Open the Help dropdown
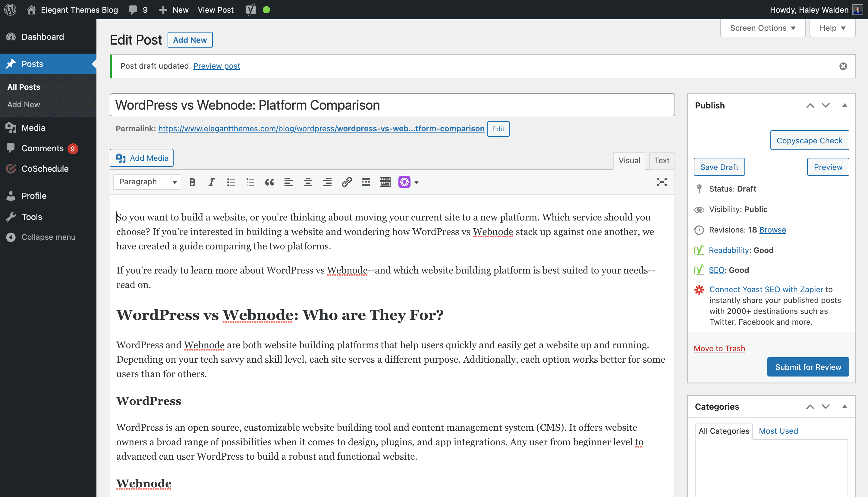This screenshot has width=868, height=497. pos(832,28)
